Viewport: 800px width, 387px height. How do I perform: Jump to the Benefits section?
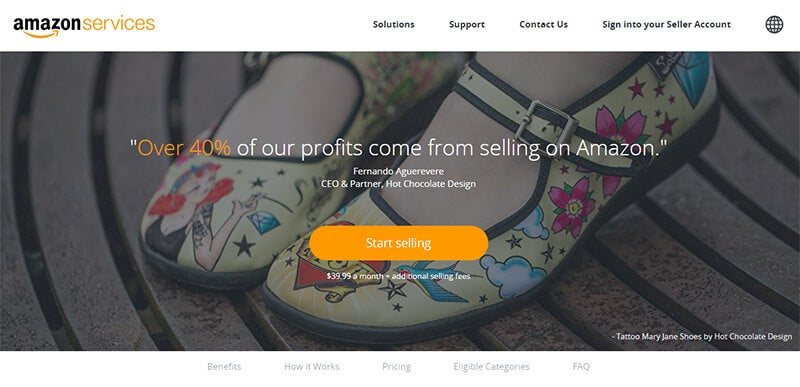(x=224, y=366)
